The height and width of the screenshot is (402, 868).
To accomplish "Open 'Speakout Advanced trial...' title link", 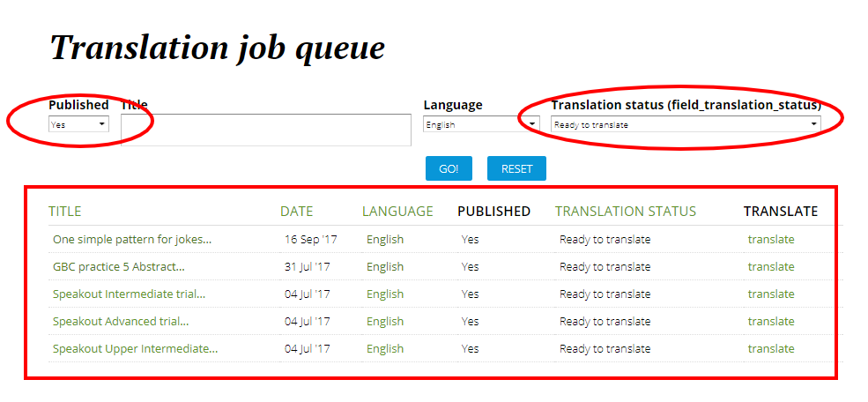I will point(121,321).
